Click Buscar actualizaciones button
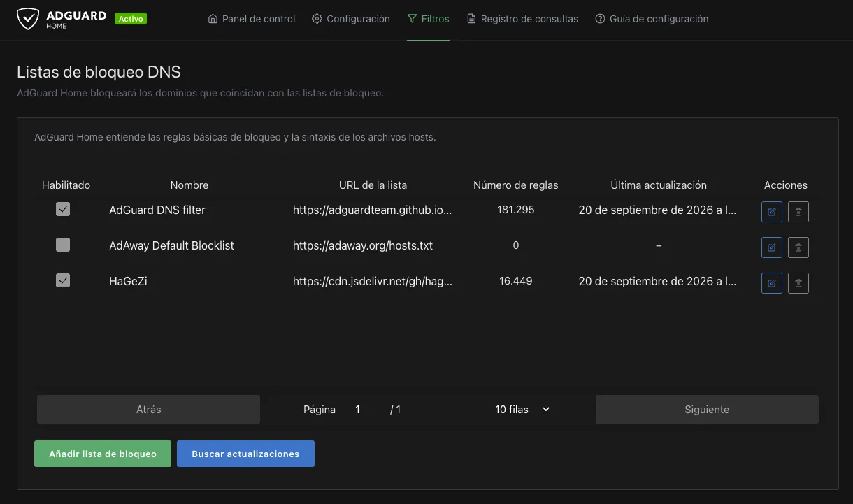853x504 pixels. pyautogui.click(x=245, y=454)
